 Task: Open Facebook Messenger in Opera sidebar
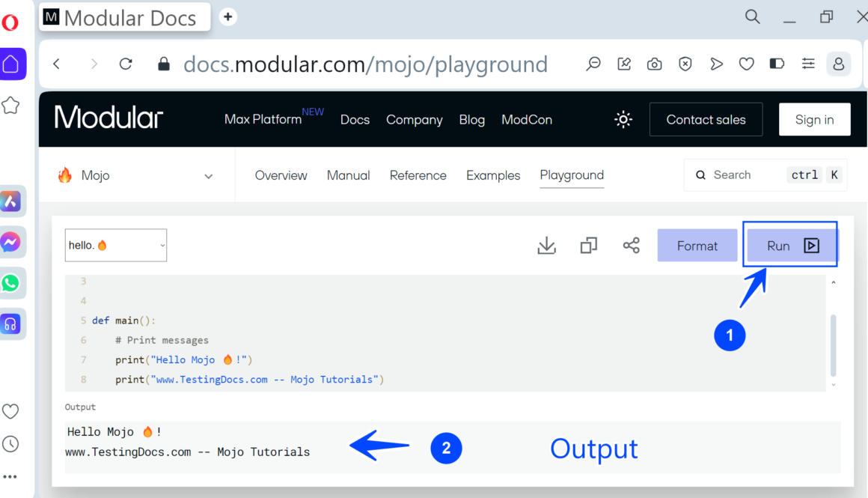[10, 242]
